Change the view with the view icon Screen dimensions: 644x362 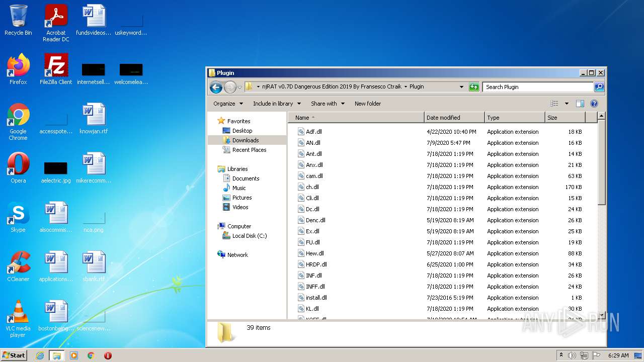554,104
